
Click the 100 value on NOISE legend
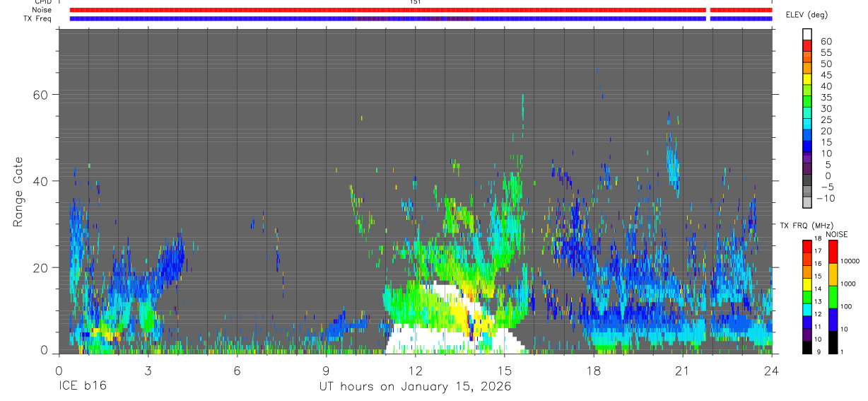[847, 307]
